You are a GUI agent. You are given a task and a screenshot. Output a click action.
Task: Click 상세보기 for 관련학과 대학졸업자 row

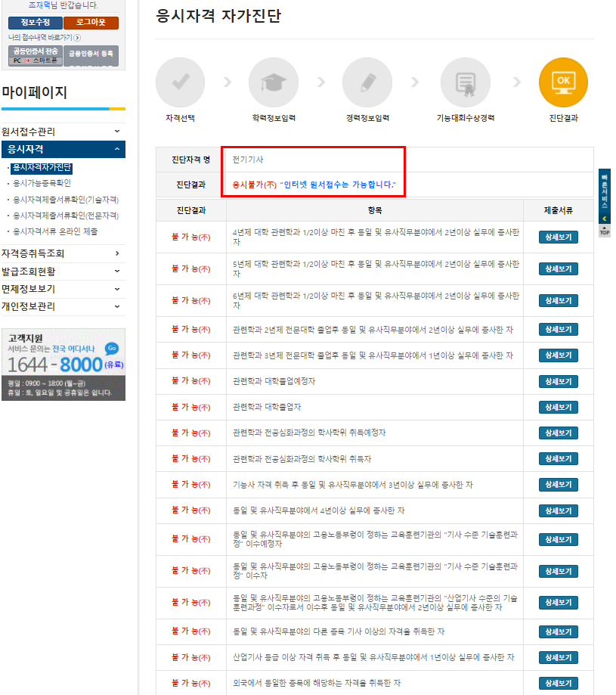tap(558, 407)
